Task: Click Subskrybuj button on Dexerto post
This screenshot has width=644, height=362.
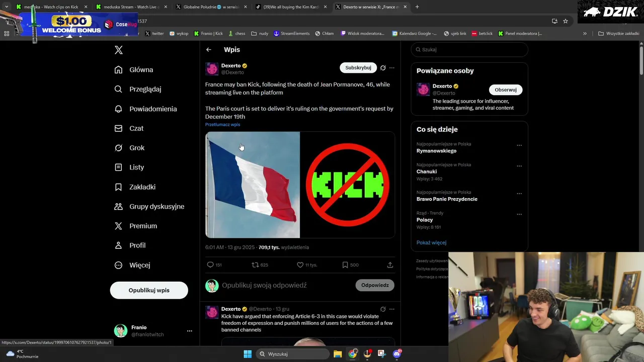Action: [x=358, y=67]
